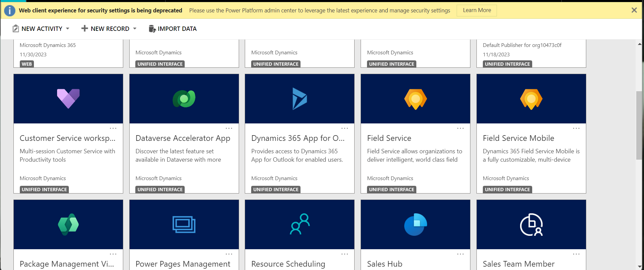Click the IMPORT DATA command
The height and width of the screenshot is (270, 644).
point(177,29)
